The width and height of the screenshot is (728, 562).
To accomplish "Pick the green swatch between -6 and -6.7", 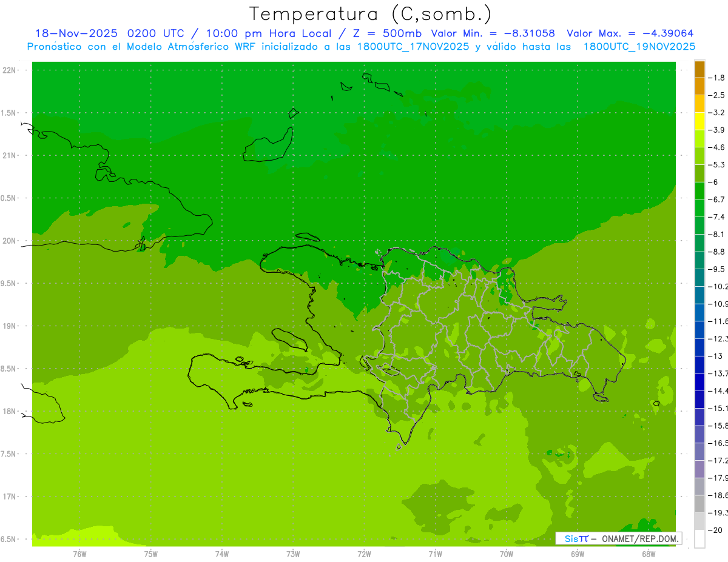I will (699, 190).
